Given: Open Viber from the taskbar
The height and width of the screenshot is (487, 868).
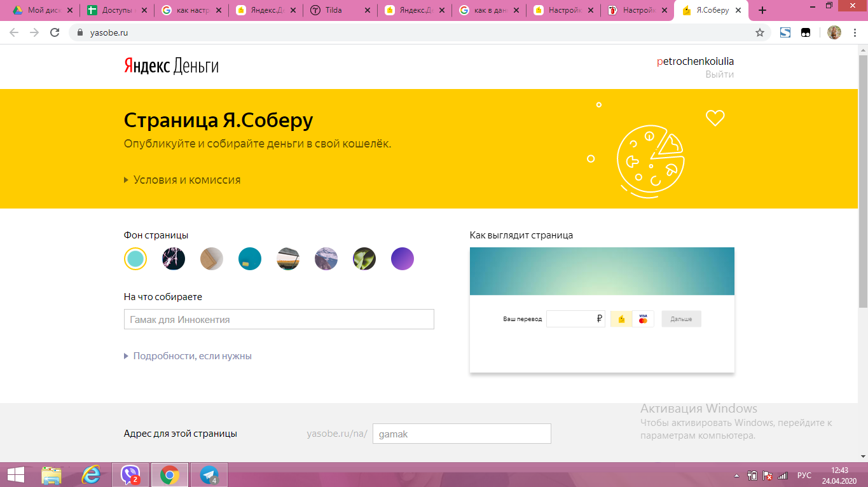Looking at the screenshot, I should point(130,475).
